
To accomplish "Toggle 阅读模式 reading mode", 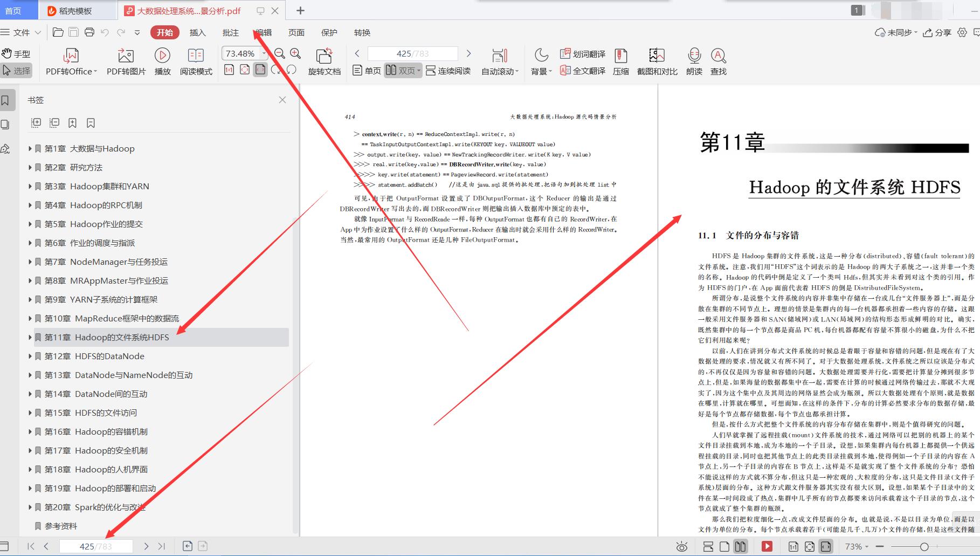I will [x=196, y=62].
